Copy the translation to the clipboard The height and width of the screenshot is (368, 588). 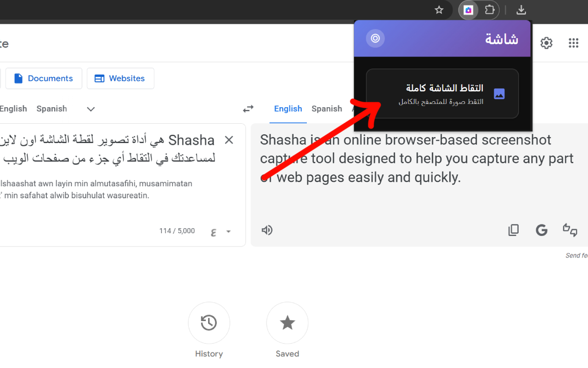[x=513, y=230]
